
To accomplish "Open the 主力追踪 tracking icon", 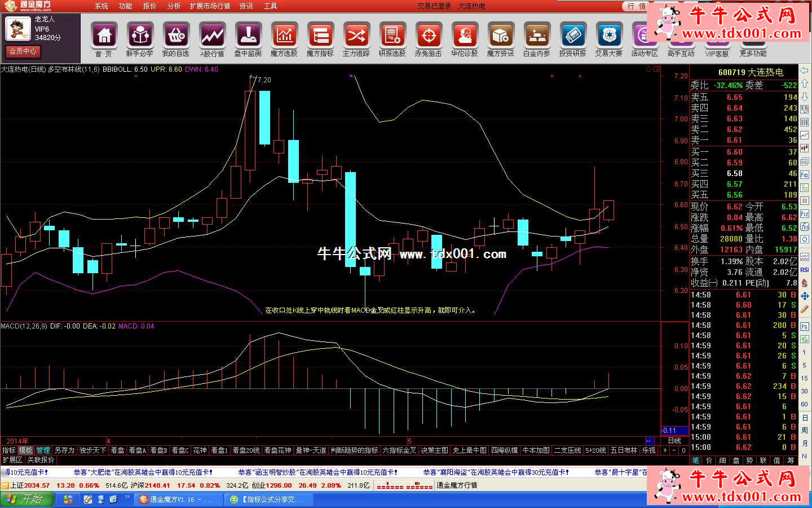I will pyautogui.click(x=356, y=36).
